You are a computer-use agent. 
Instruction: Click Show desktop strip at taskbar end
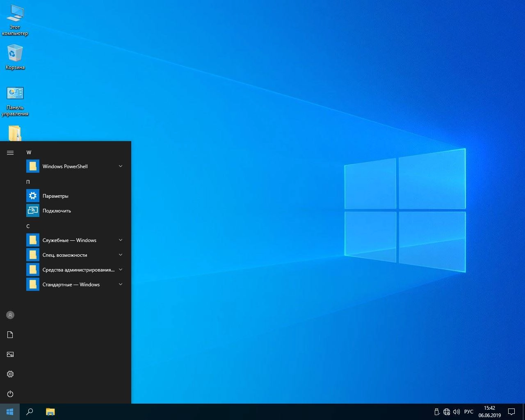pos(524,412)
